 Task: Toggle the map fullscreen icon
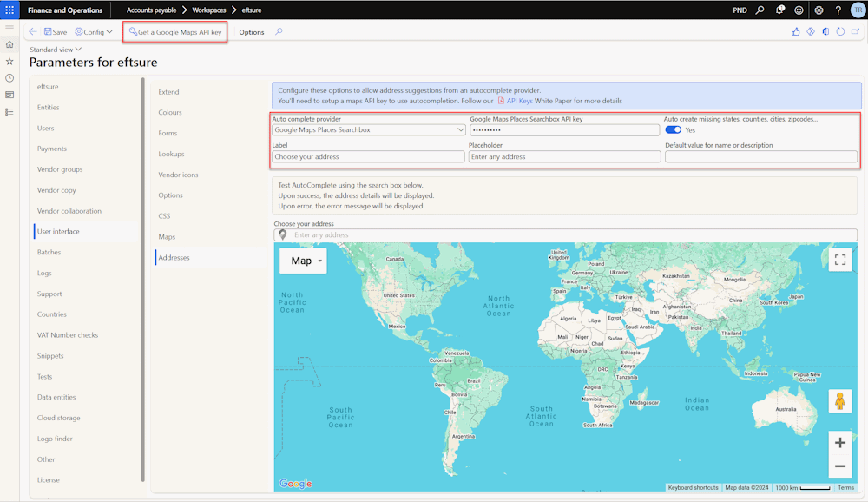[839, 260]
